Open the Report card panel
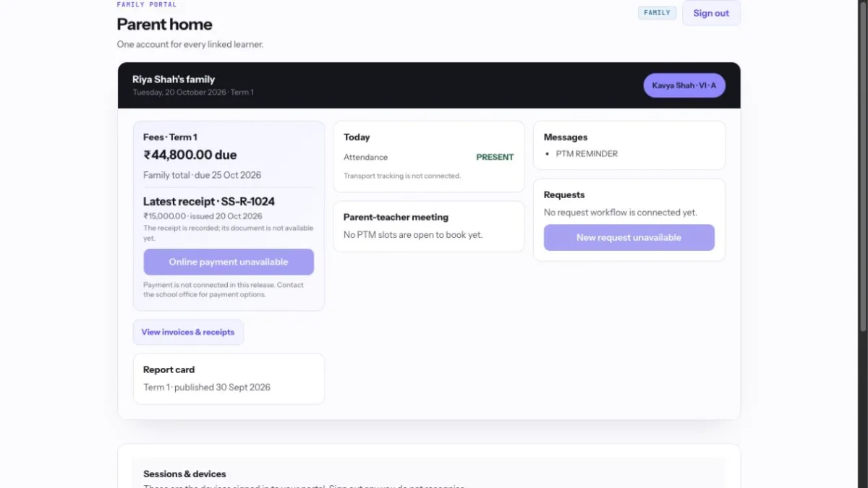868x488 pixels. tap(229, 379)
